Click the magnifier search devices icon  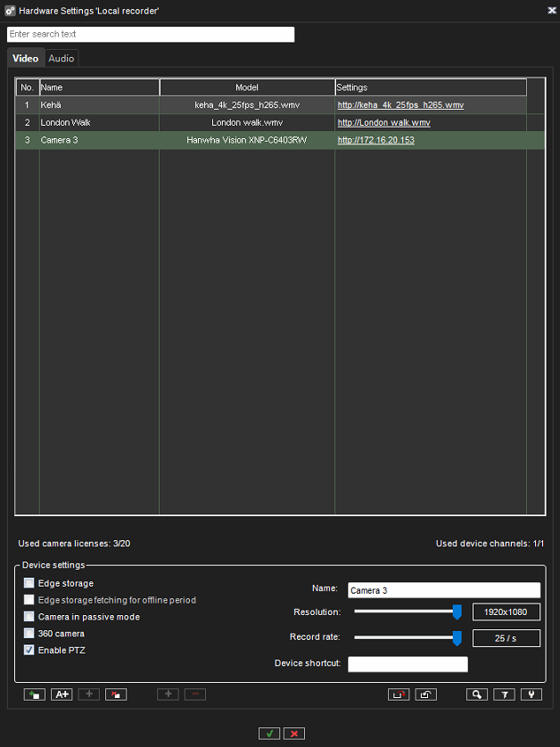pos(476,694)
